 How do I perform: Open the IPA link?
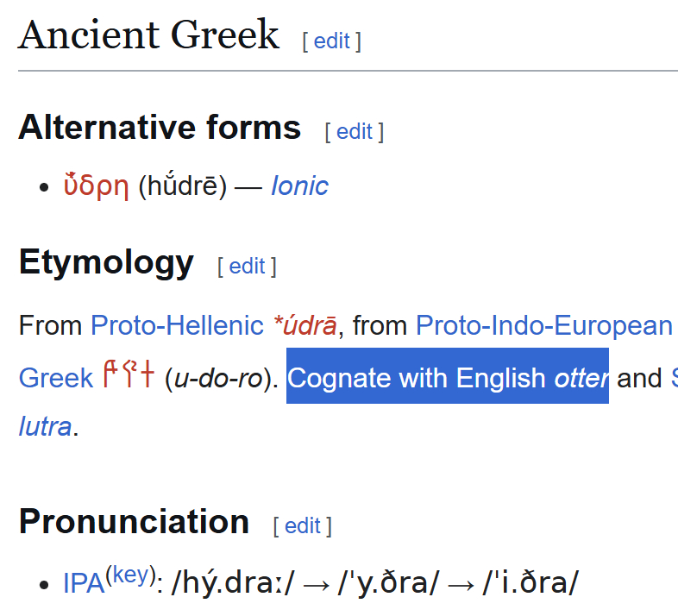[83, 584]
